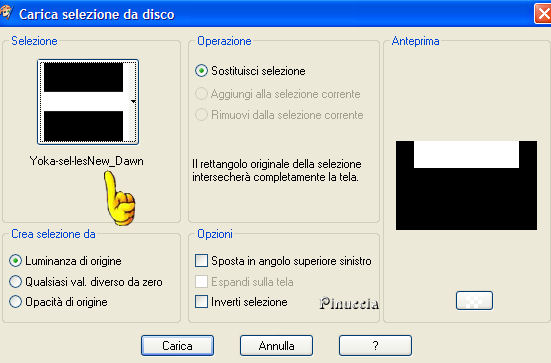This screenshot has width=551, height=363.
Task: Choose Aggiungi alla selezione corrente option
Action: click(x=201, y=94)
